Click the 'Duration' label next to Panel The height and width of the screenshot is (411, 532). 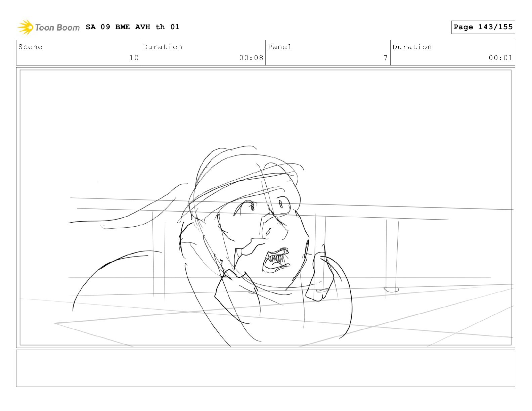coord(412,47)
